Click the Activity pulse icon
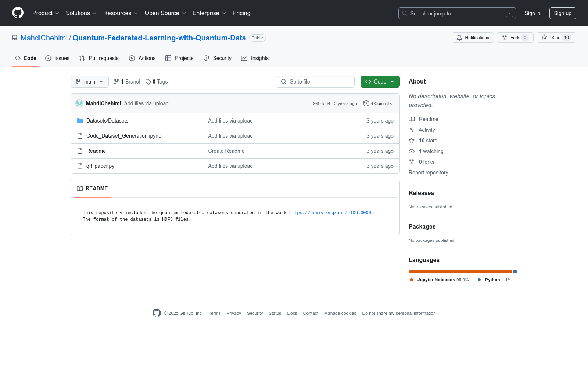Screen dimensions: 588x368 (x=412, y=130)
